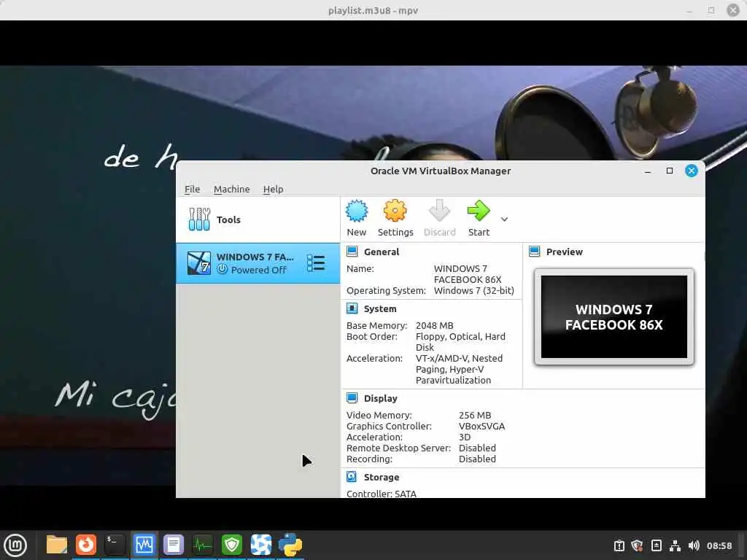This screenshot has width=747, height=560.
Task: Click the Preview section monitor icon
Action: pos(535,252)
